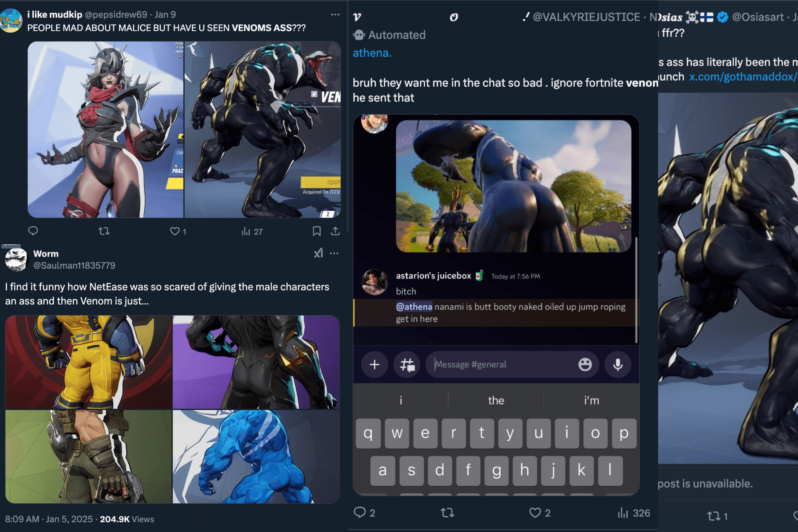View analytics showing 326 views
This screenshot has height=532, width=798.
[634, 513]
